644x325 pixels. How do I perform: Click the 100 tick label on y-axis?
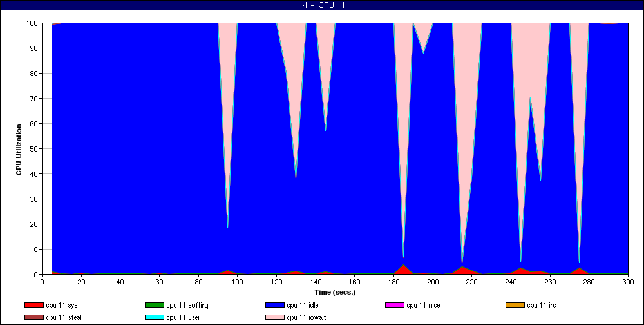click(x=32, y=23)
